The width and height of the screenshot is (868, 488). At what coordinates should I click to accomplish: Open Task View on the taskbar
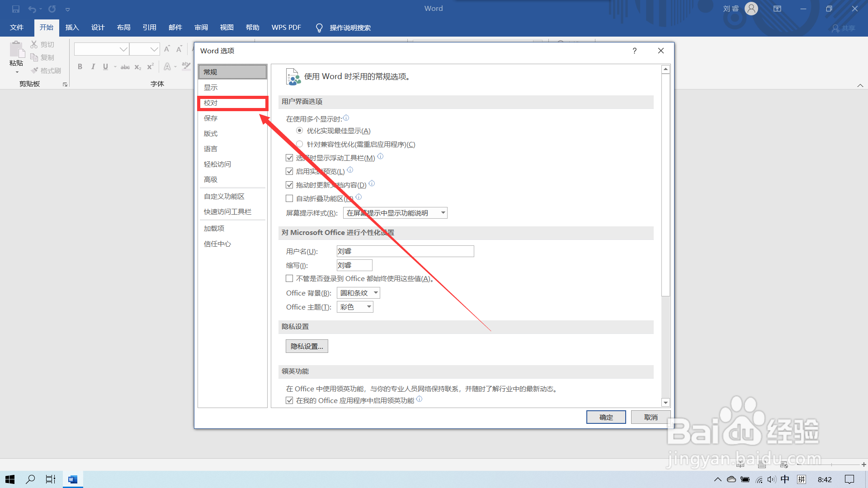51,479
